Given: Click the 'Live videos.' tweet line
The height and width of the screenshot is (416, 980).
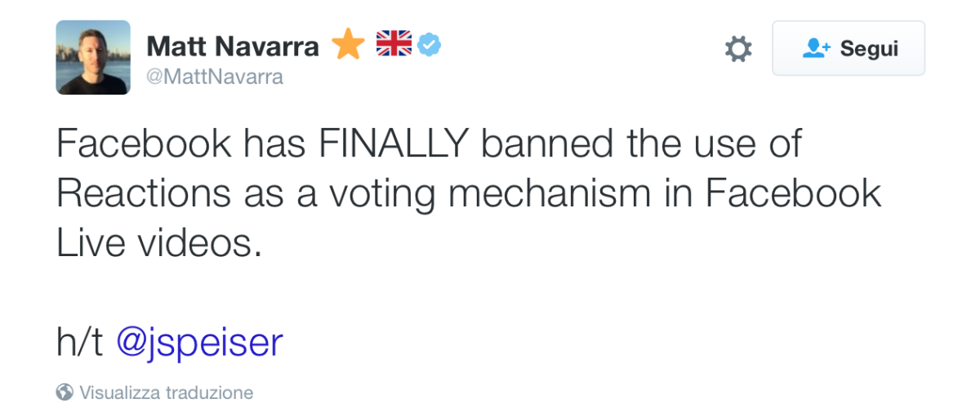Looking at the screenshot, I should (x=159, y=243).
